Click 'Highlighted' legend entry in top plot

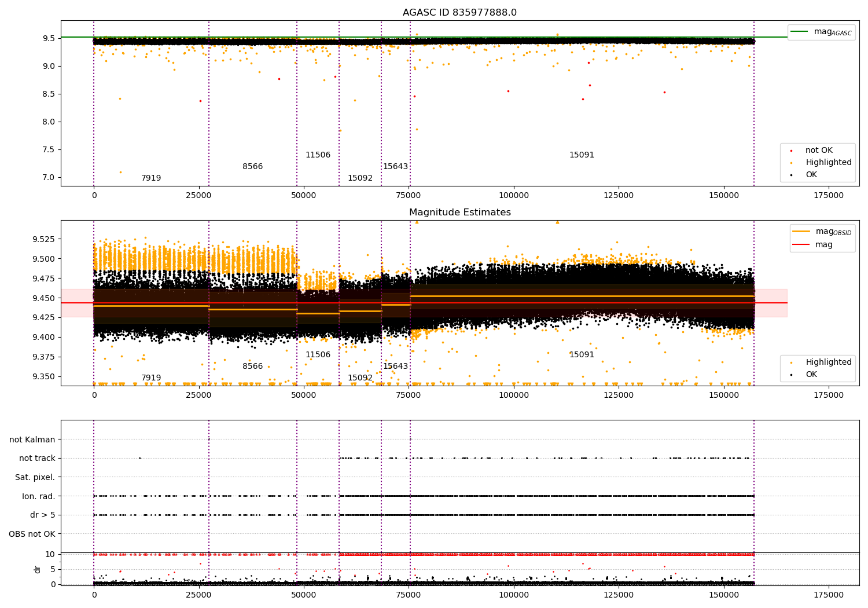[822, 163]
